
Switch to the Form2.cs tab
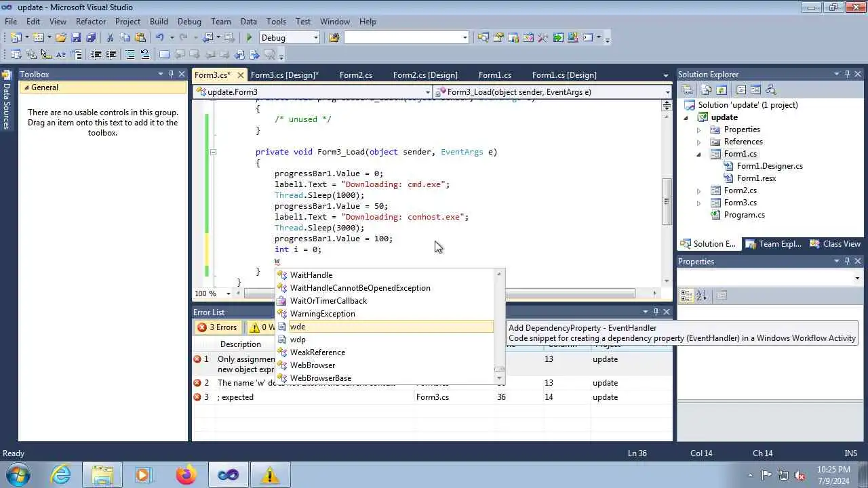click(356, 75)
